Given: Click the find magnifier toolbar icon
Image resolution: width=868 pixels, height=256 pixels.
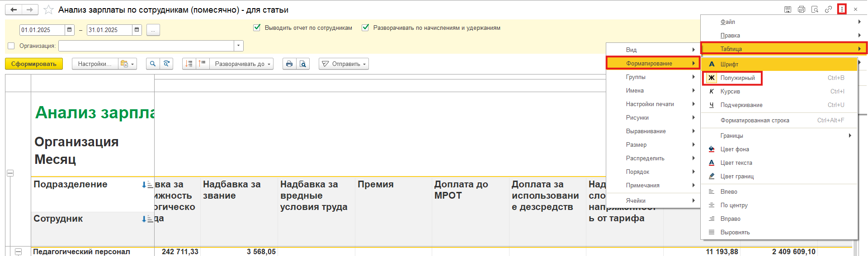Looking at the screenshot, I should 153,64.
